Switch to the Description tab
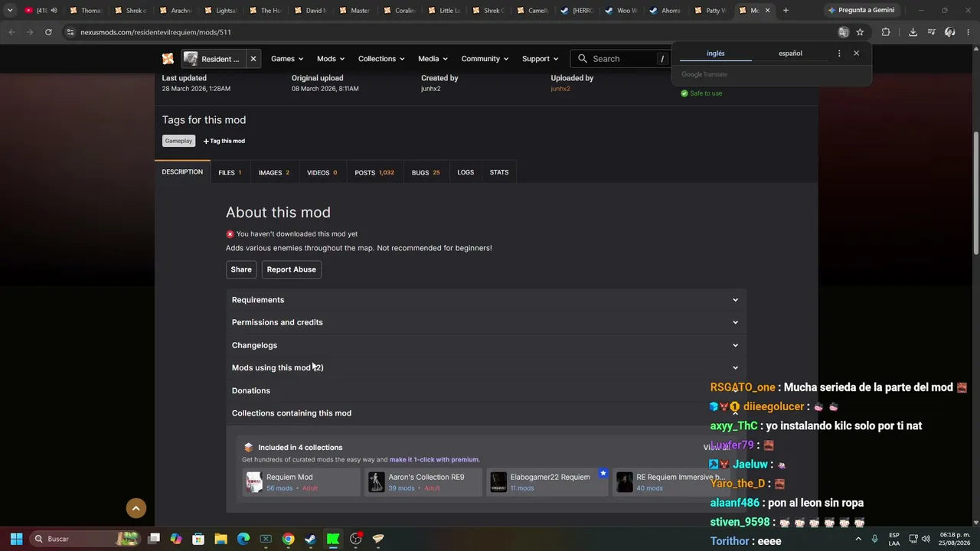The width and height of the screenshot is (980, 551). click(182, 172)
